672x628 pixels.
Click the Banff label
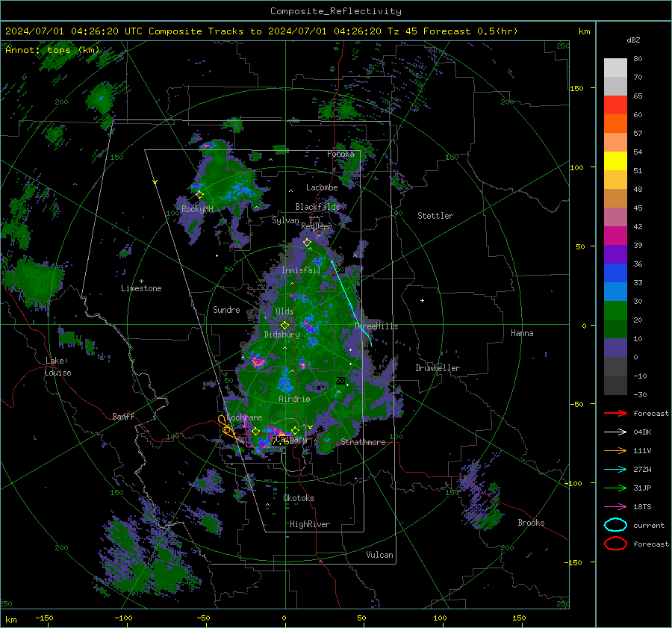[x=123, y=416]
